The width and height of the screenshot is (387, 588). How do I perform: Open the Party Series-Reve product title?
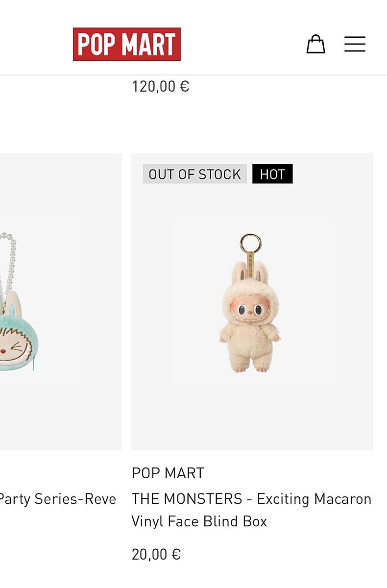(58, 499)
